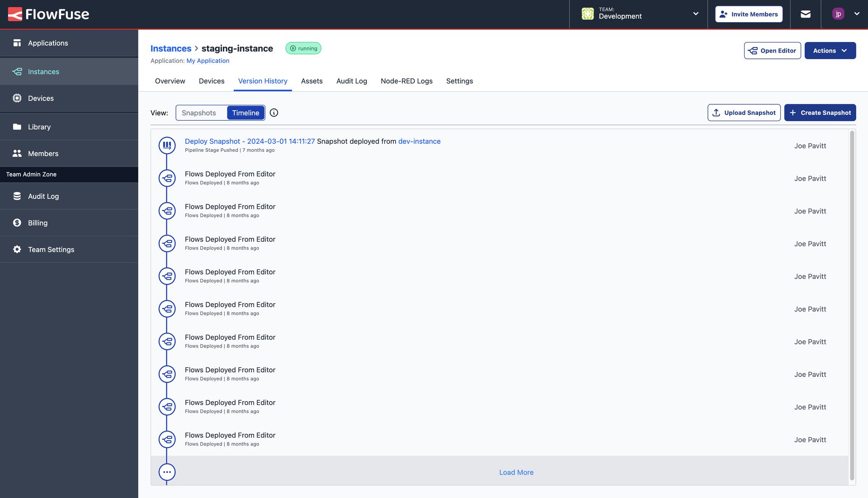Scroll down the version history list
Image resolution: width=868 pixels, height=498 pixels.
pyautogui.click(x=516, y=472)
